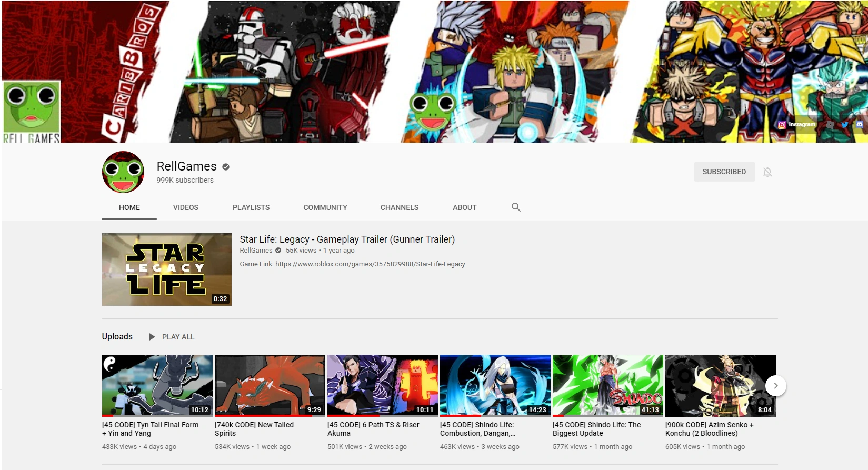Open the Shindo Life: The Biggest Update title
868x470 pixels.
597,429
